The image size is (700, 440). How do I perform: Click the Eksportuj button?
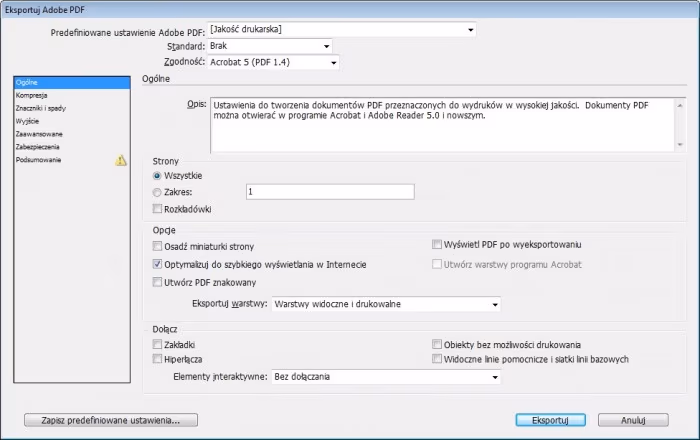tap(550, 420)
